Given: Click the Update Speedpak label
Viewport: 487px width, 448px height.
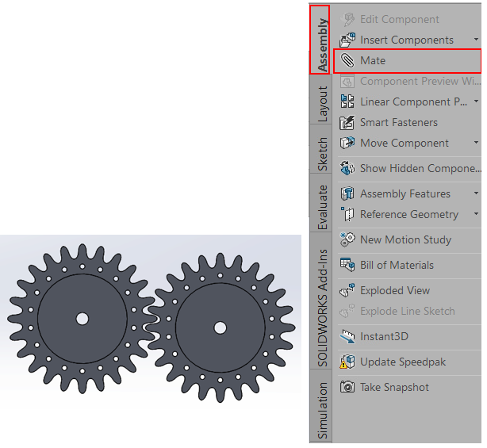Looking at the screenshot, I should click(403, 362).
